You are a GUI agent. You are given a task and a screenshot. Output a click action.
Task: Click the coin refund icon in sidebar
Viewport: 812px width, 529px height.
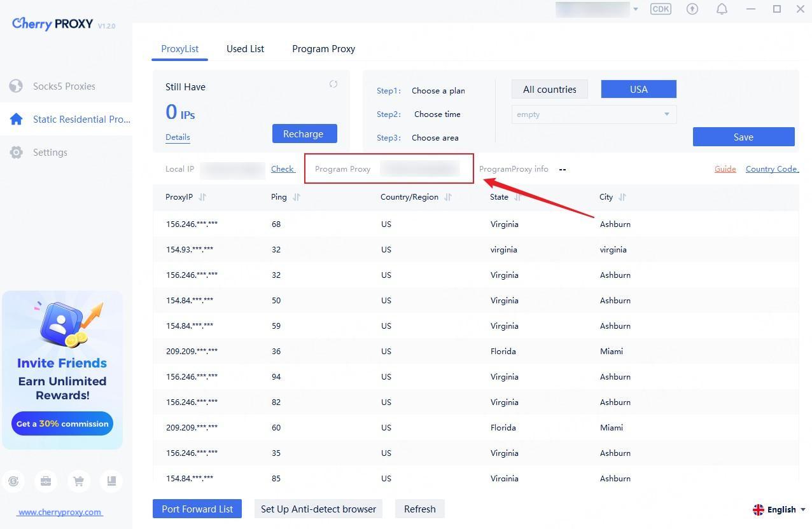click(x=13, y=481)
